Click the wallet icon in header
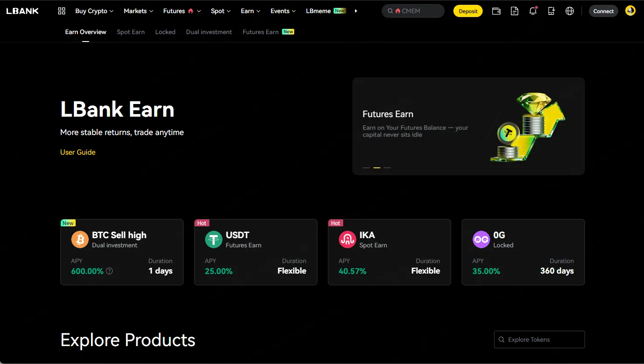This screenshot has height=364, width=644. [496, 11]
